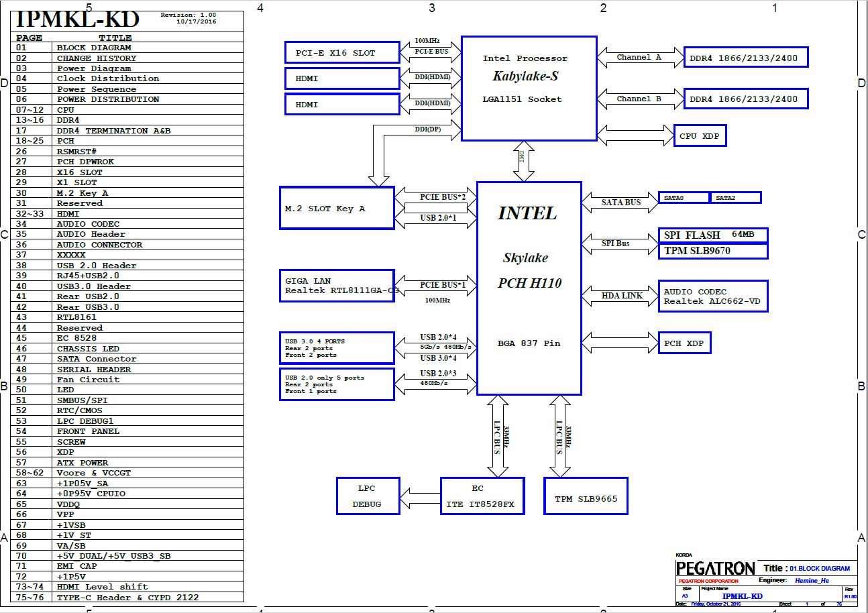Click the GIGA LAN Realtek block

(x=337, y=286)
